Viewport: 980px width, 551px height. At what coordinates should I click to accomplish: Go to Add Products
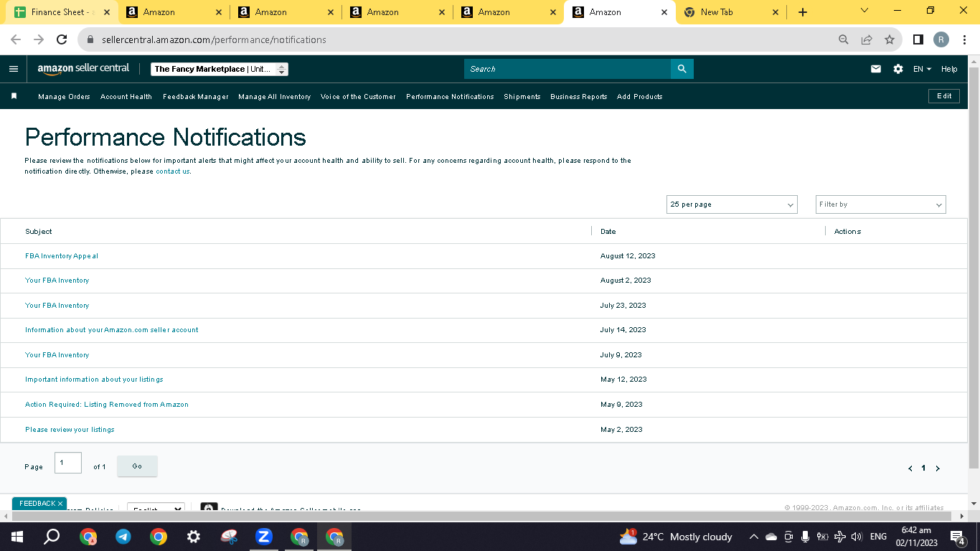(640, 97)
